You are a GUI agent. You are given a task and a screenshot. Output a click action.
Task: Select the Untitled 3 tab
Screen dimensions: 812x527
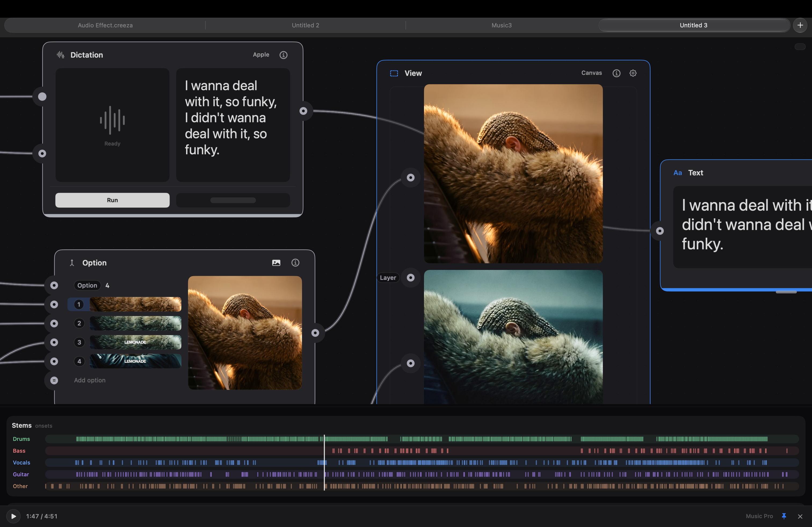(x=693, y=25)
